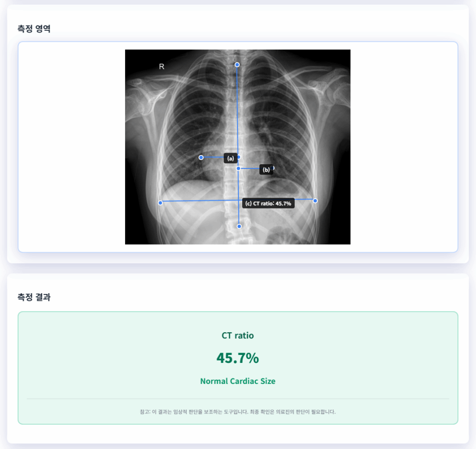Click the short (b) line segment
This screenshot has width=476, height=449.
[250, 168]
